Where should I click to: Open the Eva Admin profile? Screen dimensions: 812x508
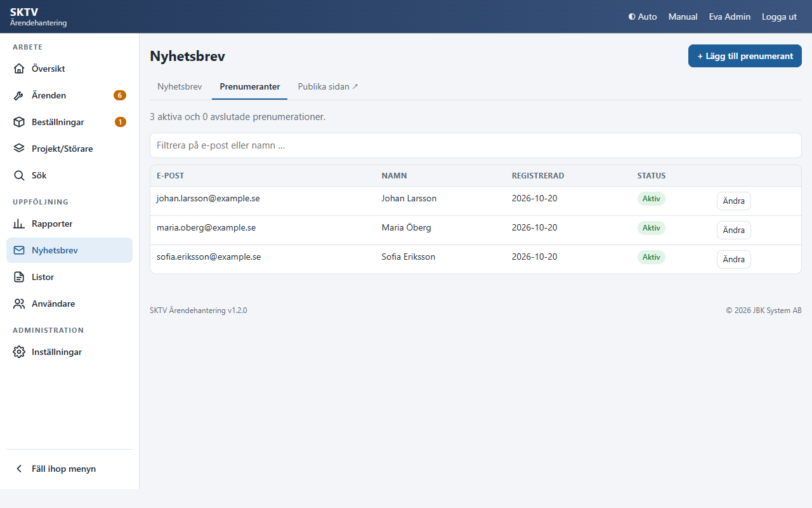click(730, 17)
